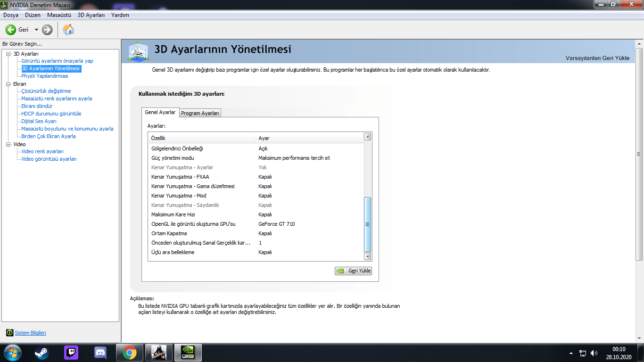Click the Özellik column header
The width and height of the screenshot is (644, 362).
[x=202, y=138]
